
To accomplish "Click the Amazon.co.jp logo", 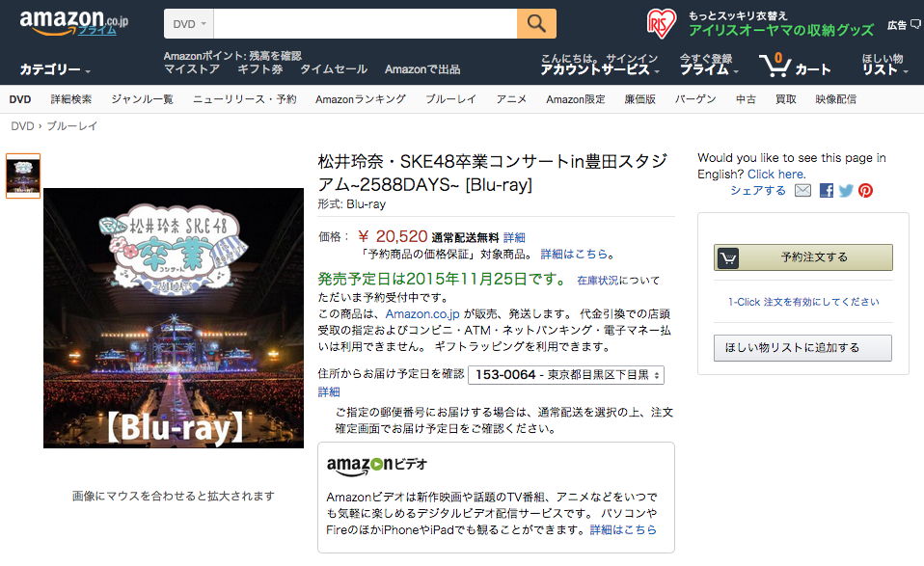I will pyautogui.click(x=73, y=23).
